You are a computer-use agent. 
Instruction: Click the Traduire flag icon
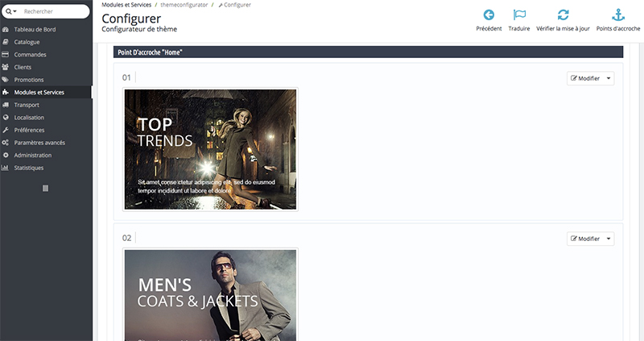coord(519,15)
